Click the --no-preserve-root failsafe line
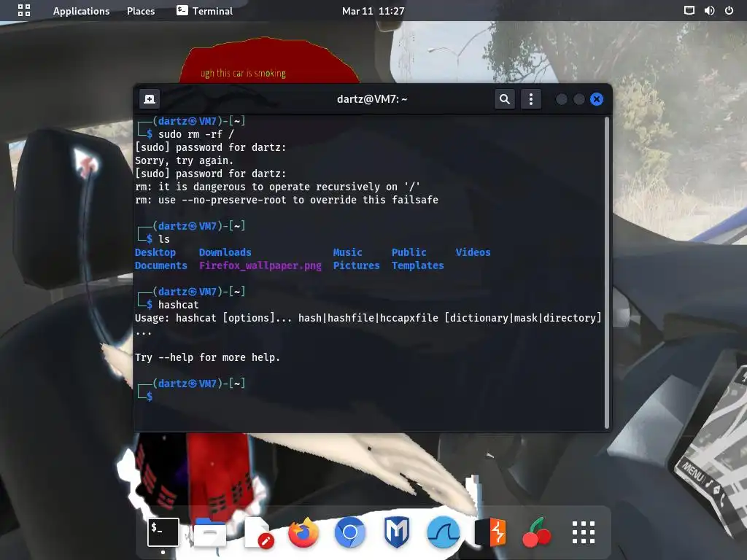 pyautogui.click(x=286, y=200)
